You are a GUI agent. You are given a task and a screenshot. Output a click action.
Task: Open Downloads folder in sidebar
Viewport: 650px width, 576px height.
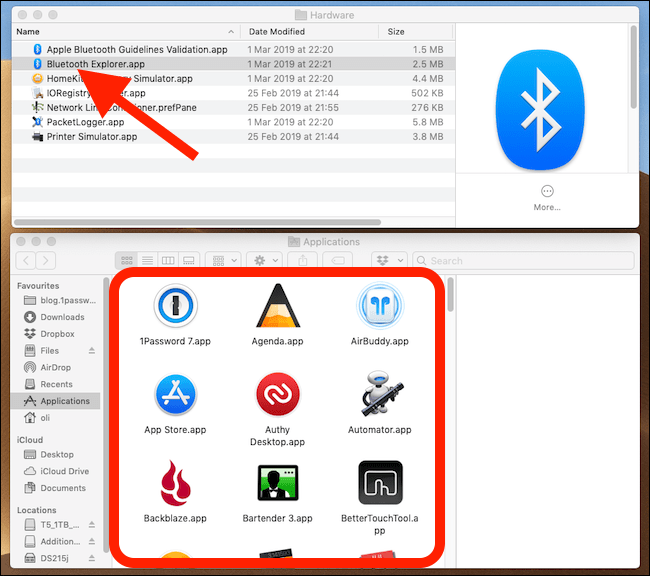point(62,317)
